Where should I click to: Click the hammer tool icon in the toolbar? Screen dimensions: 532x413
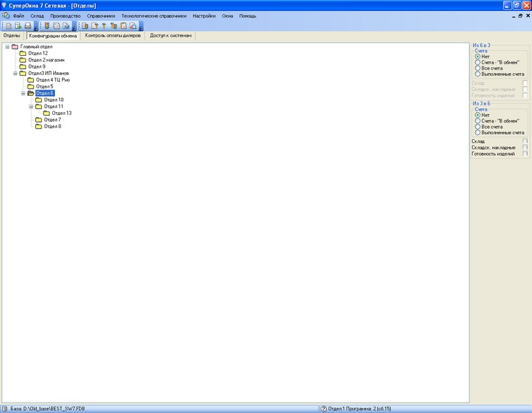coord(104,25)
